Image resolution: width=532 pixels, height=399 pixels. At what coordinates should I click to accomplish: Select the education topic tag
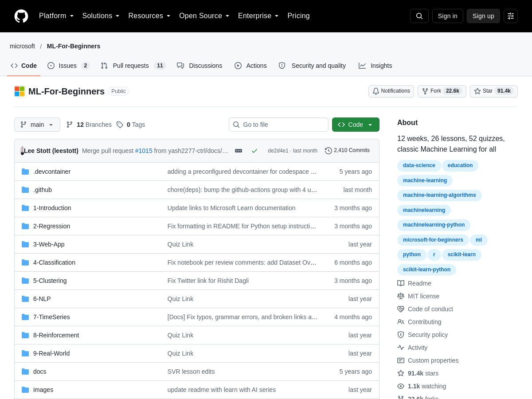coord(460,166)
